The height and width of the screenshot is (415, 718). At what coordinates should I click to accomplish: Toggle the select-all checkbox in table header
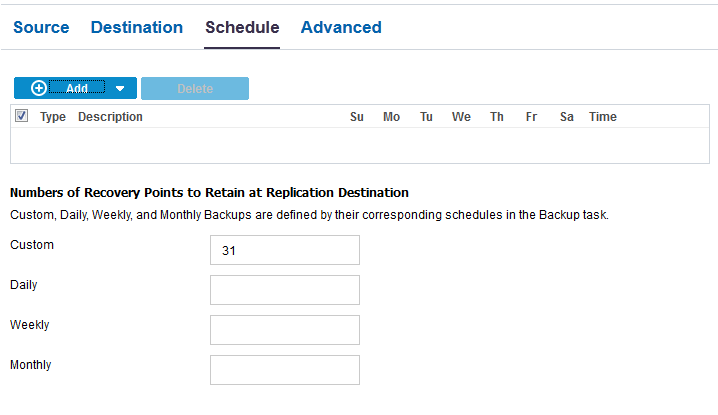(x=22, y=116)
